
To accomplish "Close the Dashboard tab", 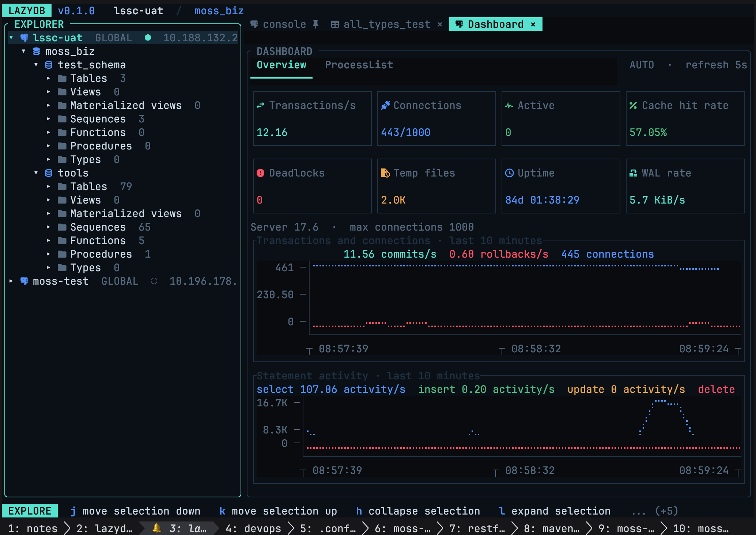I will coord(533,24).
